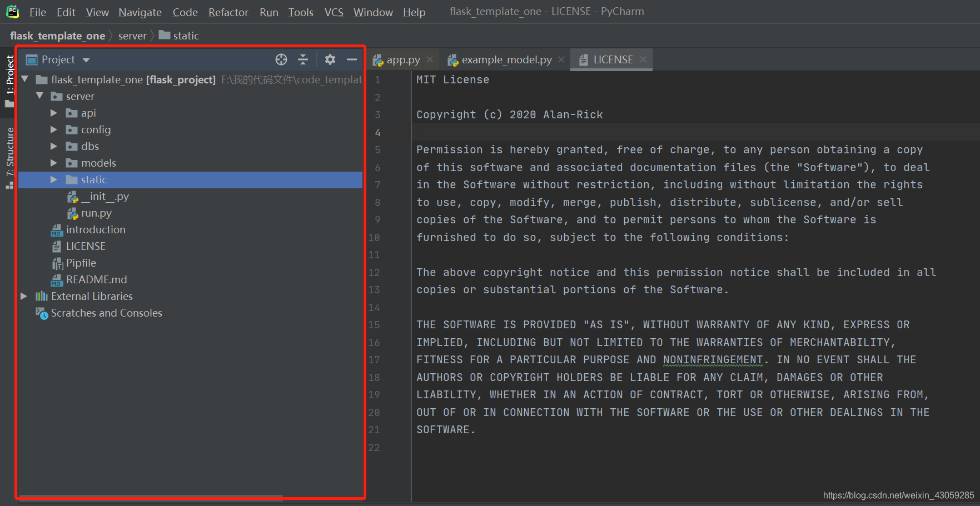Expand the models folder
Viewport: 980px width, 506px height.
tap(54, 163)
